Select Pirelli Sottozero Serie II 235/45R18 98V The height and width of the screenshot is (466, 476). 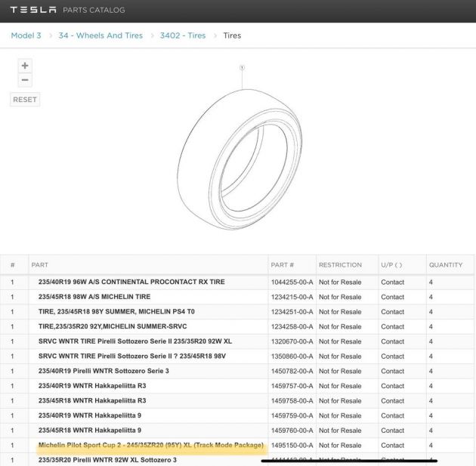coord(132,356)
